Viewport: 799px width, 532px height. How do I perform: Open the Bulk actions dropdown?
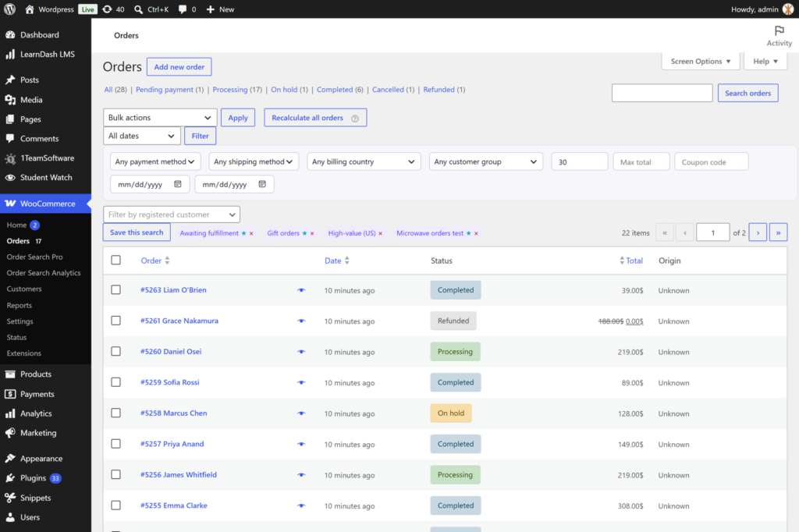pos(160,118)
